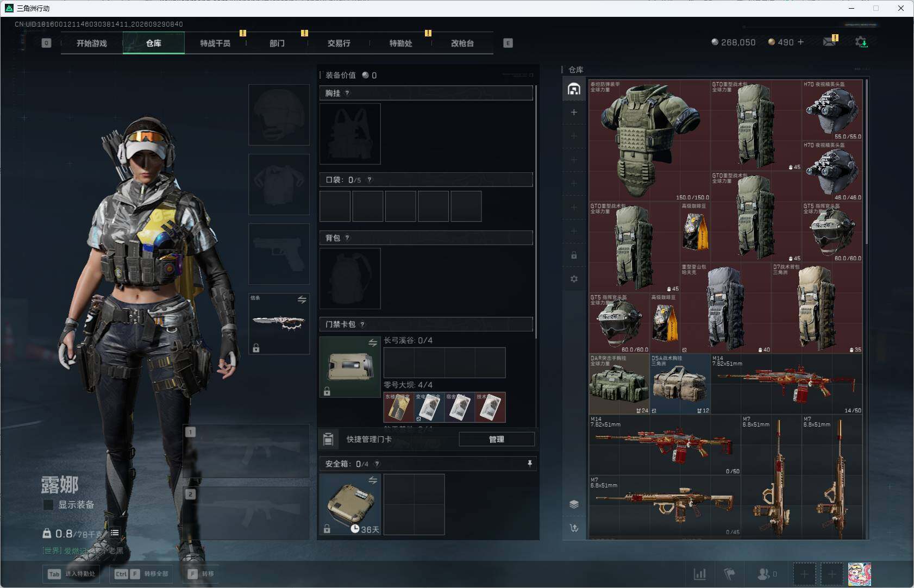914x588 pixels.
Task: Click the quick-sell icon at sidebar bottom
Action: point(574,528)
